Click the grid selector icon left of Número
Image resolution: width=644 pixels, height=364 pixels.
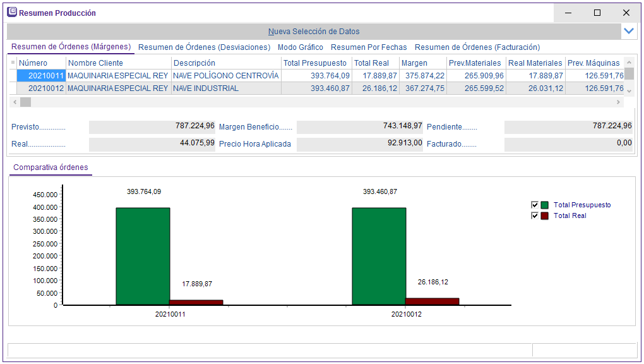(x=13, y=63)
